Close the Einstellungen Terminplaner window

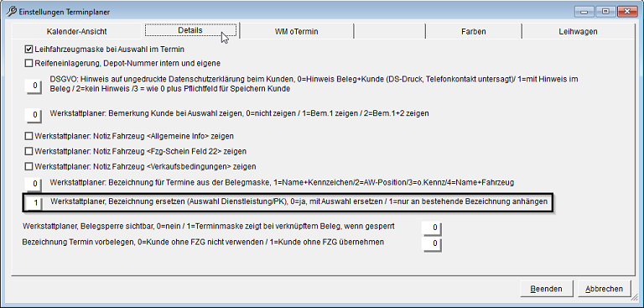[x=627, y=12]
